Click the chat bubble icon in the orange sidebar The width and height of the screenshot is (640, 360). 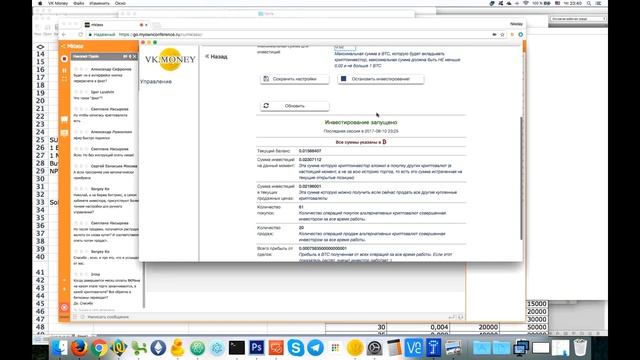(x=64, y=119)
